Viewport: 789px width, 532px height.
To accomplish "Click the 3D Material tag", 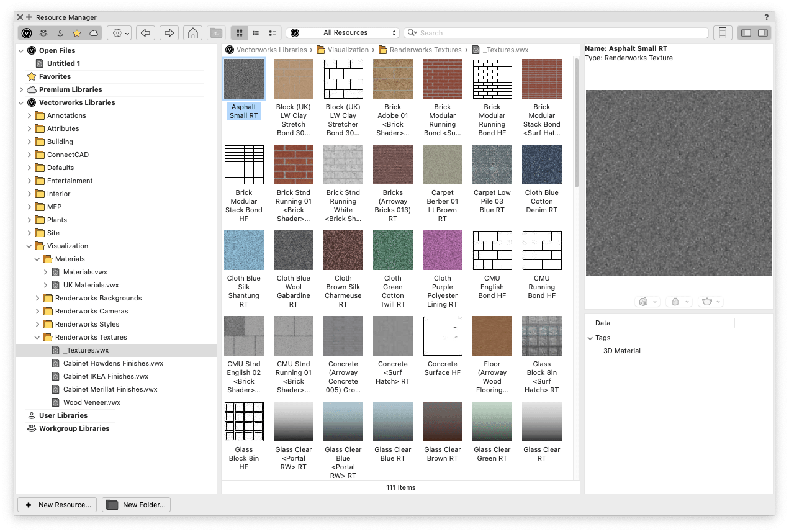I will [622, 351].
